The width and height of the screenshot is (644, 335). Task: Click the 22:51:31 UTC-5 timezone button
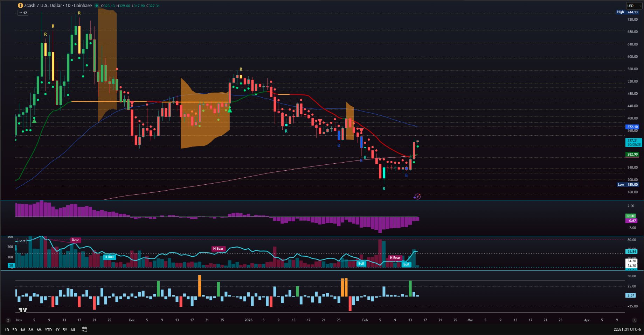(x=627, y=329)
